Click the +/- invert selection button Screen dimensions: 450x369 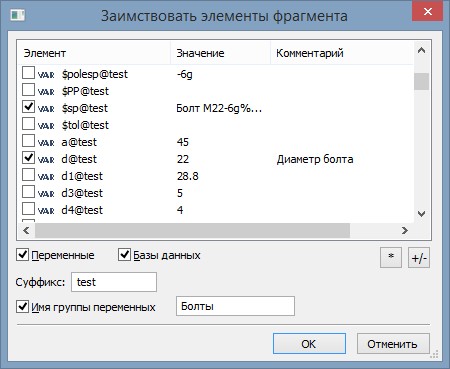coord(419,258)
